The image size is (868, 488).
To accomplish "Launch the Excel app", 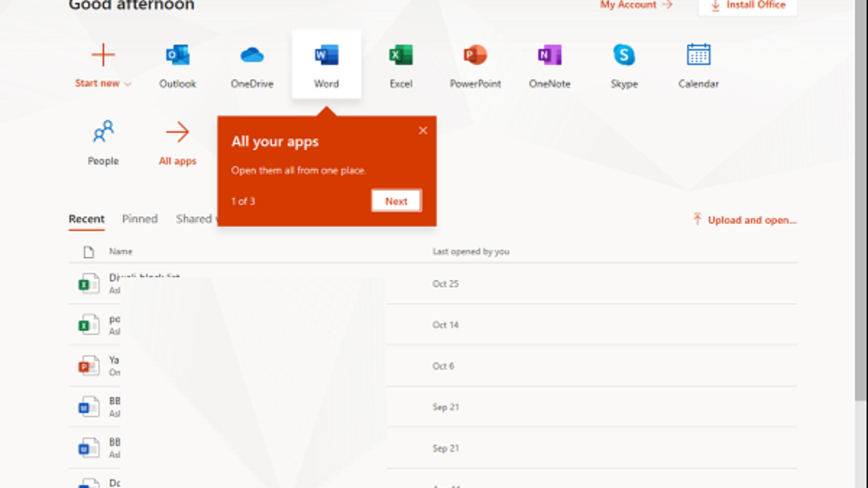I will pyautogui.click(x=401, y=65).
